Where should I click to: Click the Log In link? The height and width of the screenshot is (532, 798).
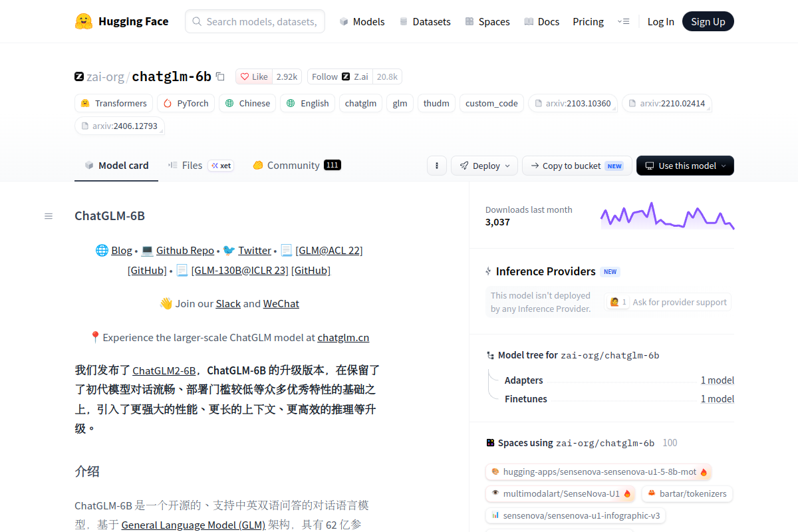point(661,21)
